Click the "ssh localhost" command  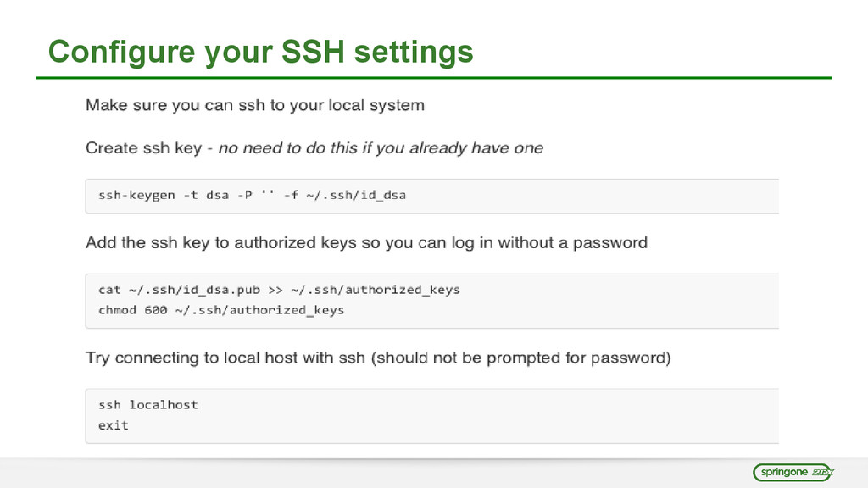pyautogui.click(x=147, y=405)
